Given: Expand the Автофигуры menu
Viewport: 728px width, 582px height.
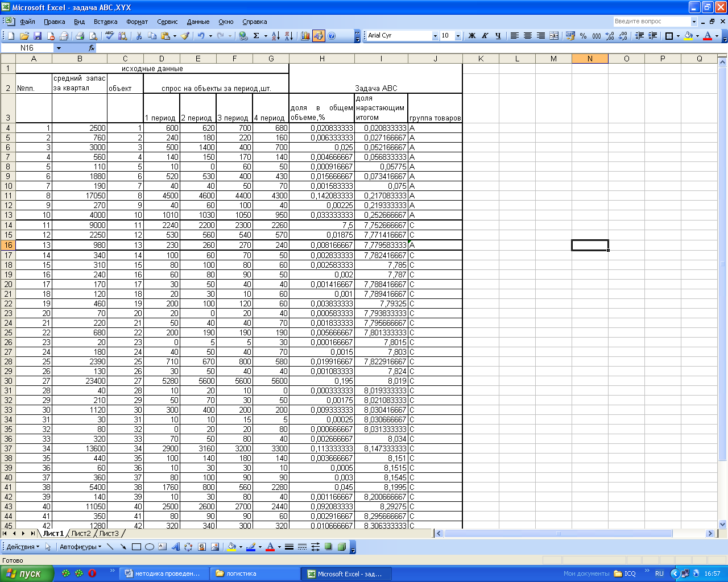Looking at the screenshot, I should coord(80,547).
